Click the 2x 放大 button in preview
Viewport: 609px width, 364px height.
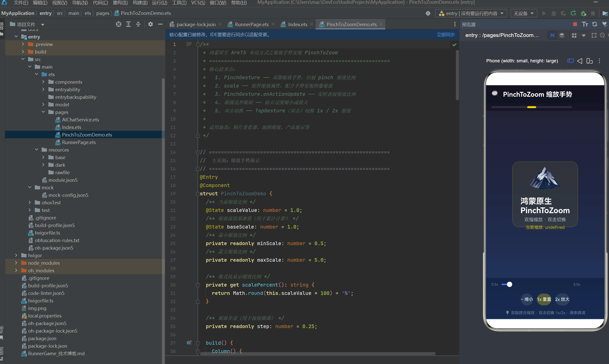pos(562,299)
